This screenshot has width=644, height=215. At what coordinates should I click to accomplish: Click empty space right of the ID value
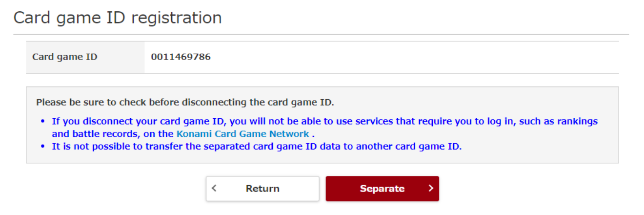(415, 57)
